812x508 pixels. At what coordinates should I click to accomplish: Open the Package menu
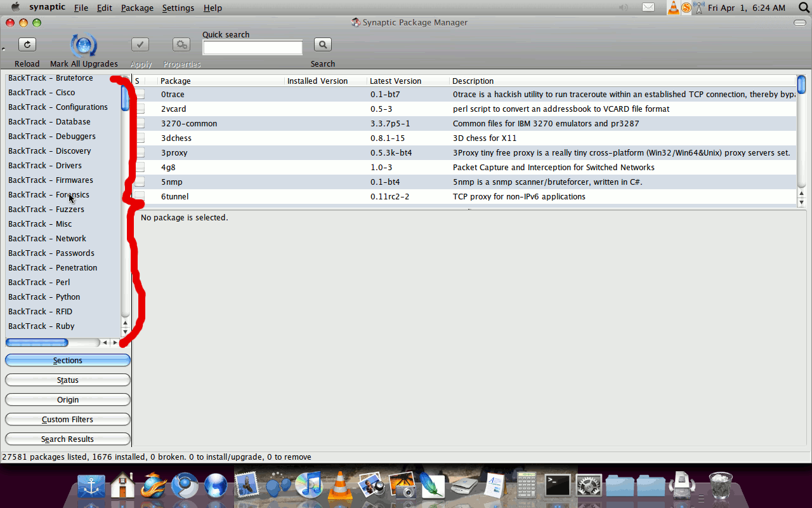pos(137,8)
